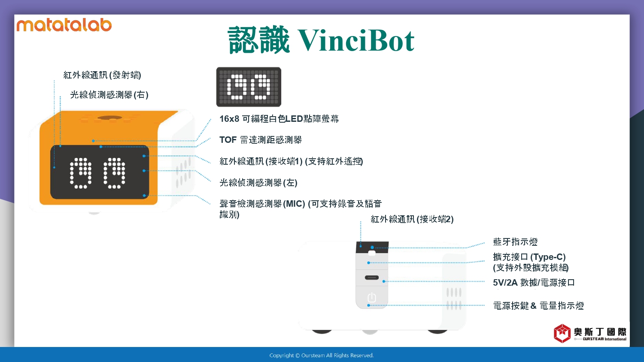The image size is (644, 362).
Task: Click the speaker grille on rear view robot
Action: [x=454, y=299]
